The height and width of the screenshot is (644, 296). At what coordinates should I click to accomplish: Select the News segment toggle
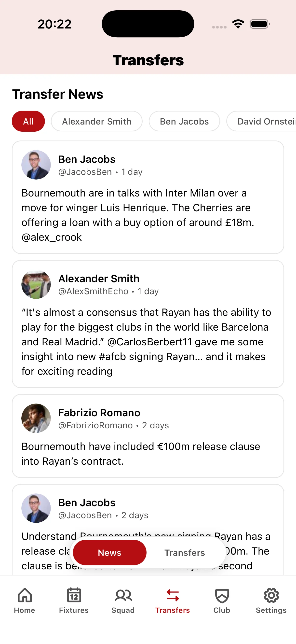point(109,553)
